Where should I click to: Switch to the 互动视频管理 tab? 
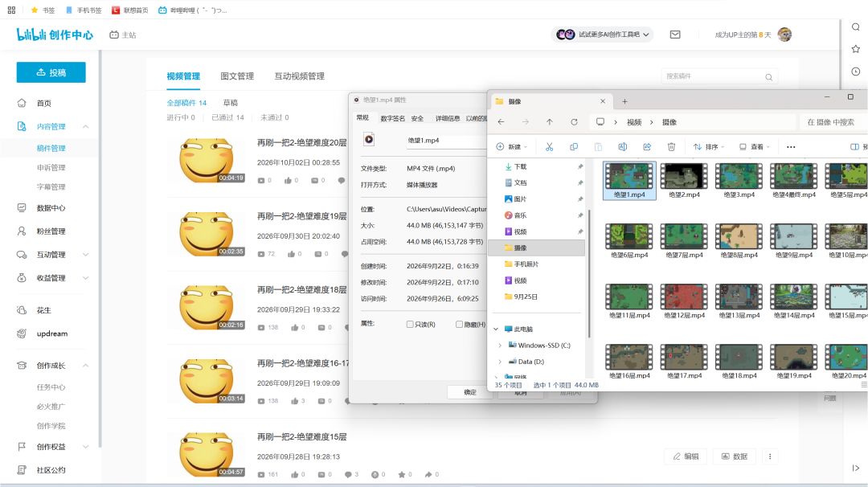[300, 76]
